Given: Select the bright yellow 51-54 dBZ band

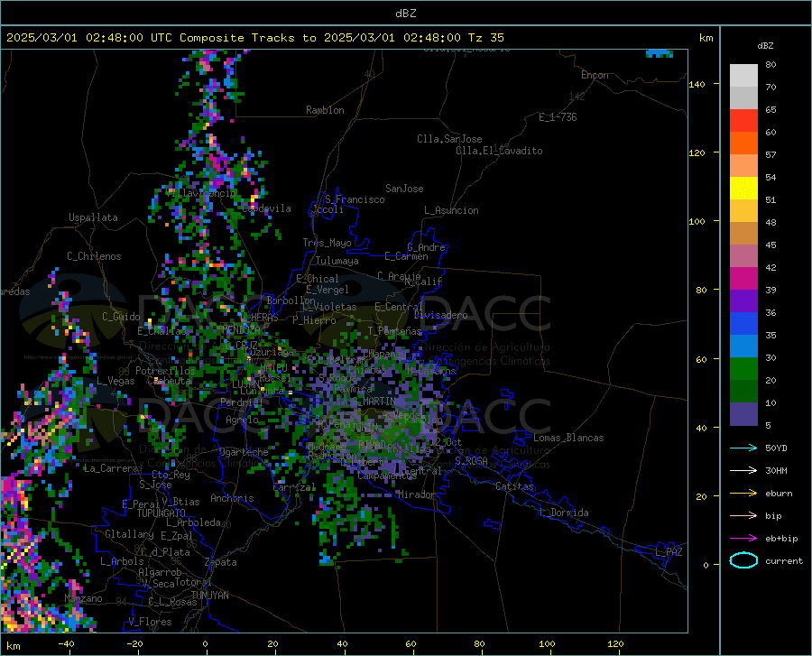Looking at the screenshot, I should pos(743,188).
